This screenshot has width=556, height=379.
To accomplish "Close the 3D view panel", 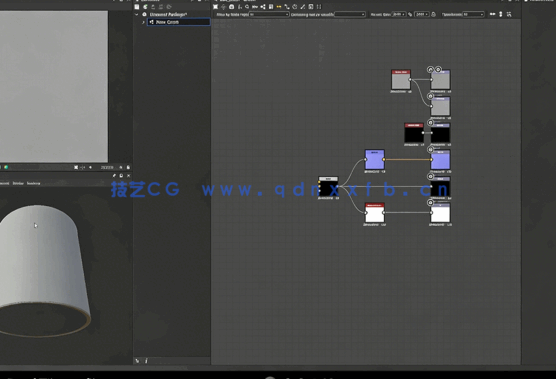I will point(128,175).
